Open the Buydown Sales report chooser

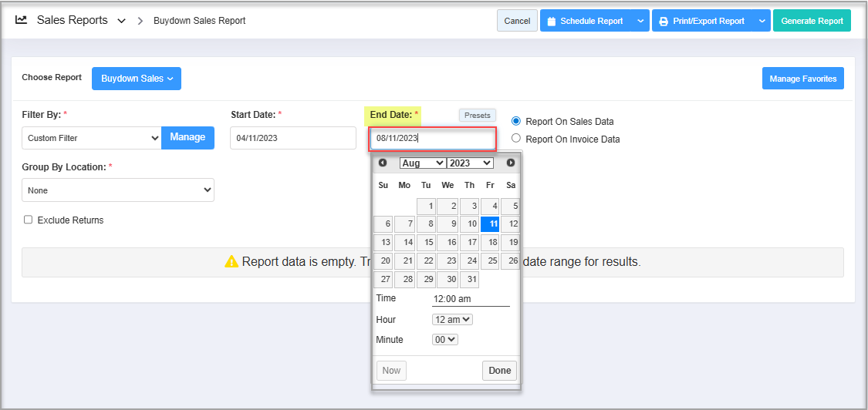(x=137, y=78)
